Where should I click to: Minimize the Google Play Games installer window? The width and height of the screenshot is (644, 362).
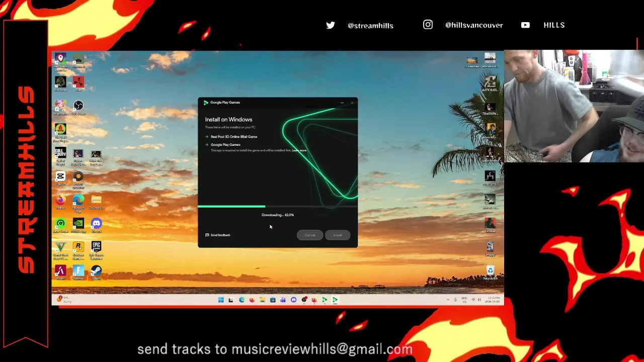(x=342, y=103)
